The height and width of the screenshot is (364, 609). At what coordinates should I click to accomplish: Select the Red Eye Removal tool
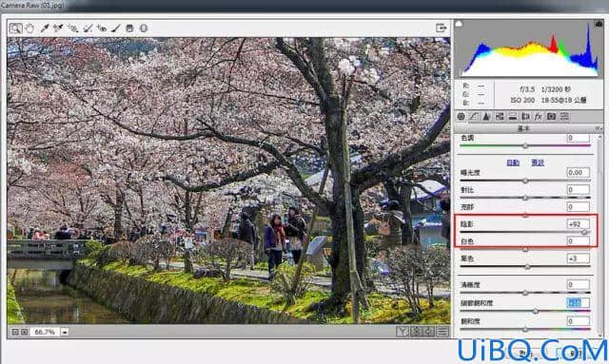click(102, 29)
